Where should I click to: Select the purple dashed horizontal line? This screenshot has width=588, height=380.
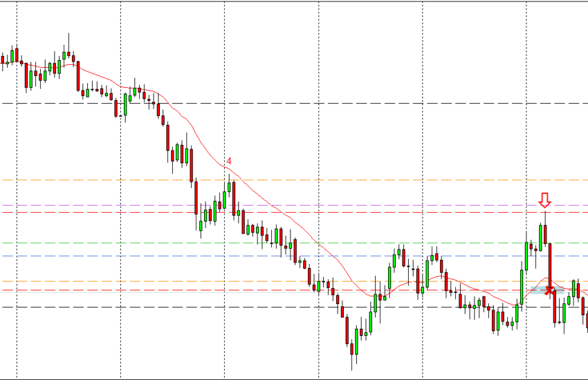tap(294, 205)
